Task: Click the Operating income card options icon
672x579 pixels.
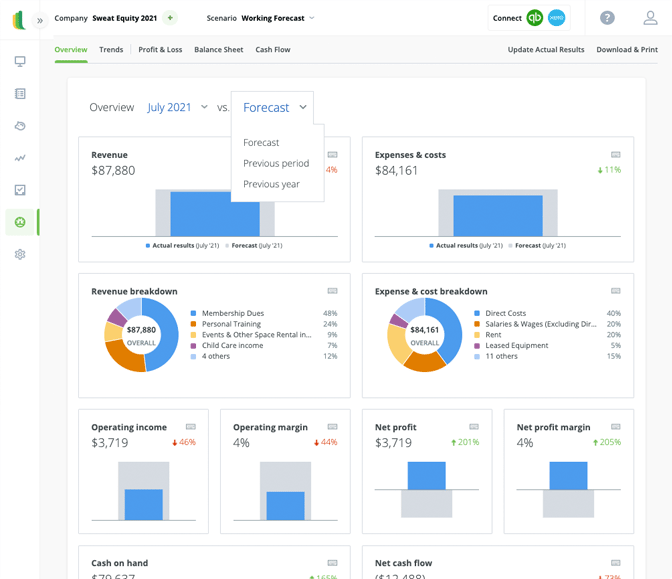Action: pos(191,427)
